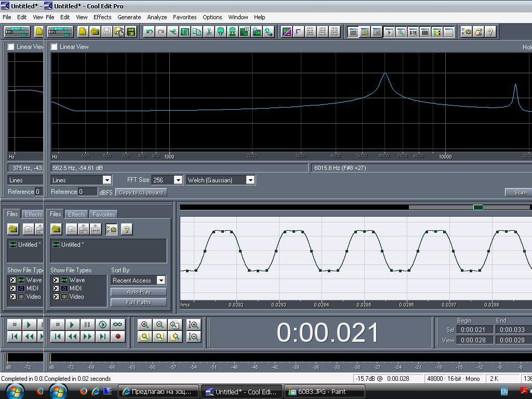The height and width of the screenshot is (399, 532).
Task: Start Play Looped with the infinity icon
Action: click(x=118, y=325)
